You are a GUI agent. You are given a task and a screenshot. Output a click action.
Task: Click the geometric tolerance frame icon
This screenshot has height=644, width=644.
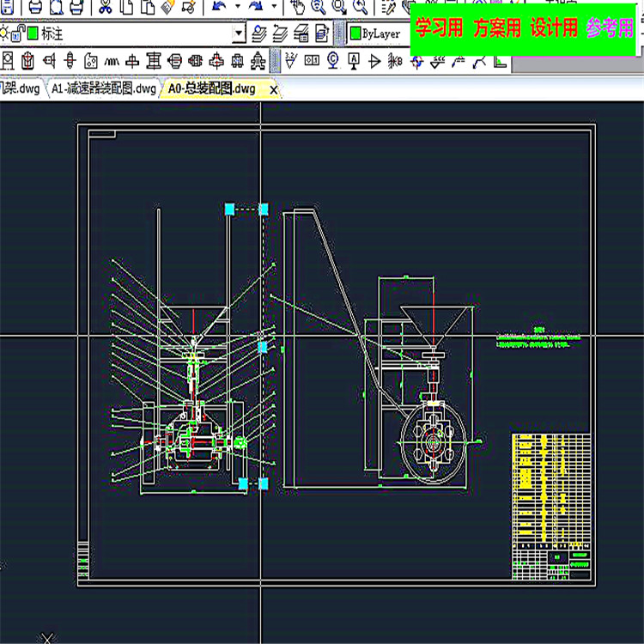[312, 60]
